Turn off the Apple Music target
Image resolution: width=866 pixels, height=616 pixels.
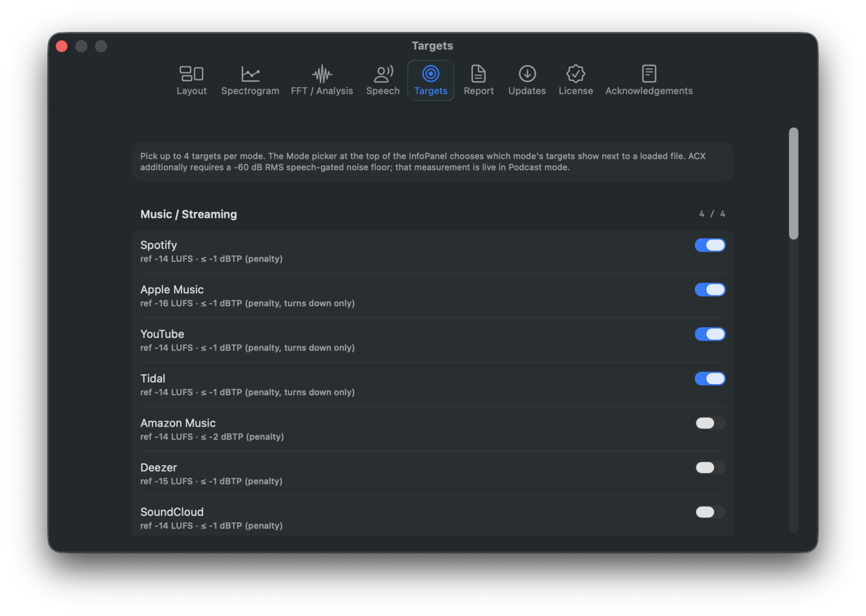click(x=710, y=289)
